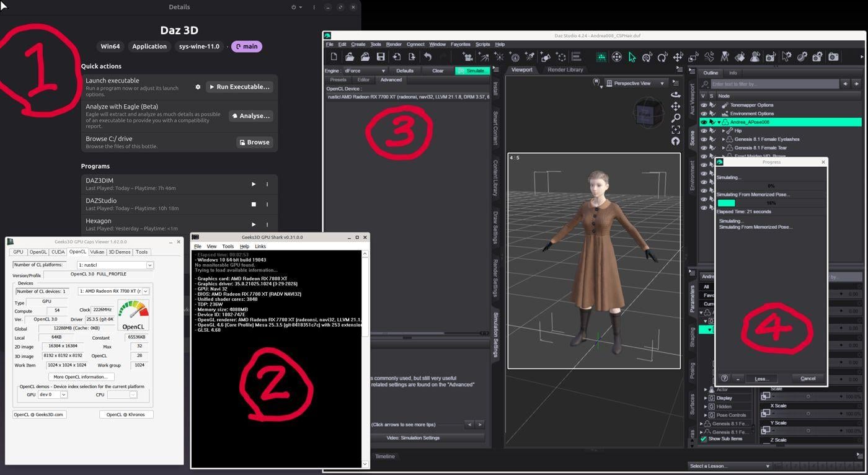
Task: Open the CL platforms rusticl dropdown
Action: coord(115,265)
